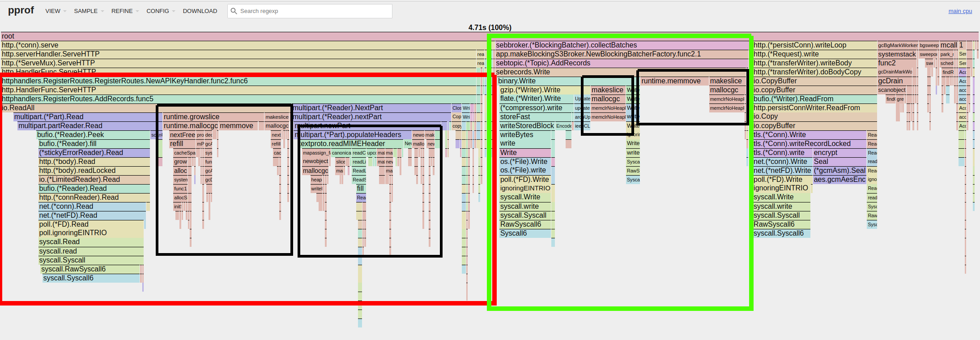
Task: Select bufio.(*Writer).ReadFrom frame
Action: click(815, 99)
